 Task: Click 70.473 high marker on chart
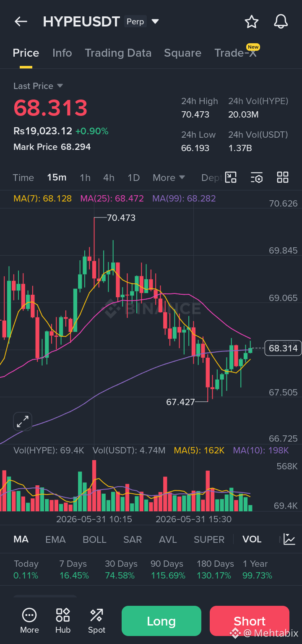click(x=121, y=218)
